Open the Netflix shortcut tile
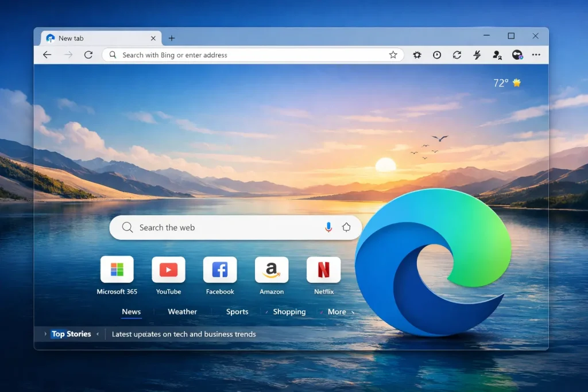 pyautogui.click(x=324, y=269)
